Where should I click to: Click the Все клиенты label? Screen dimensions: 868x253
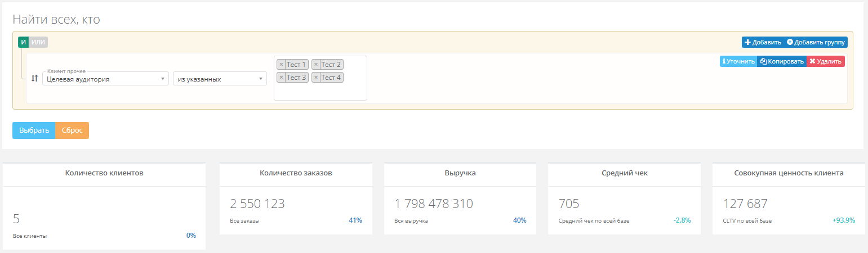click(x=30, y=236)
